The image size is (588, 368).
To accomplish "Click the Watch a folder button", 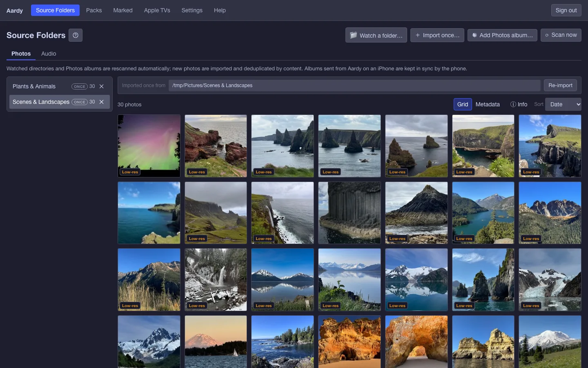I will tap(376, 35).
